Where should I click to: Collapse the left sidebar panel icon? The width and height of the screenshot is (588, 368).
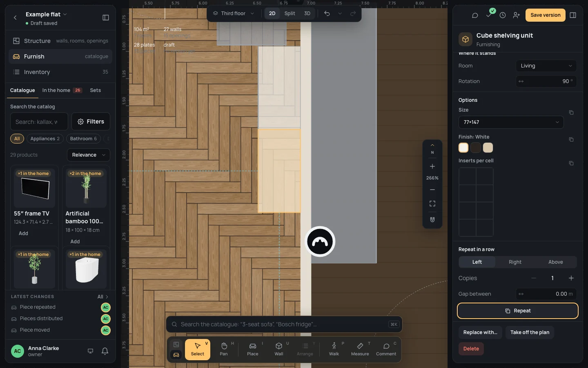pyautogui.click(x=106, y=18)
